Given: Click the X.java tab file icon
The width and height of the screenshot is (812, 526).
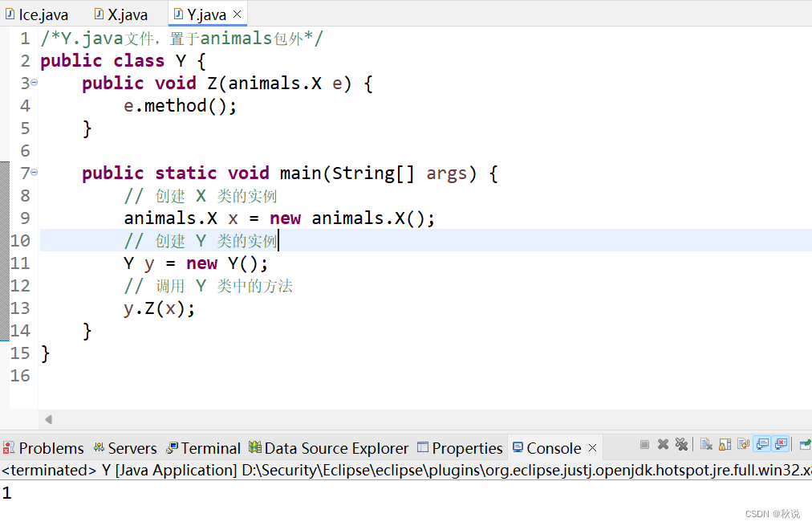Looking at the screenshot, I should tap(99, 14).
